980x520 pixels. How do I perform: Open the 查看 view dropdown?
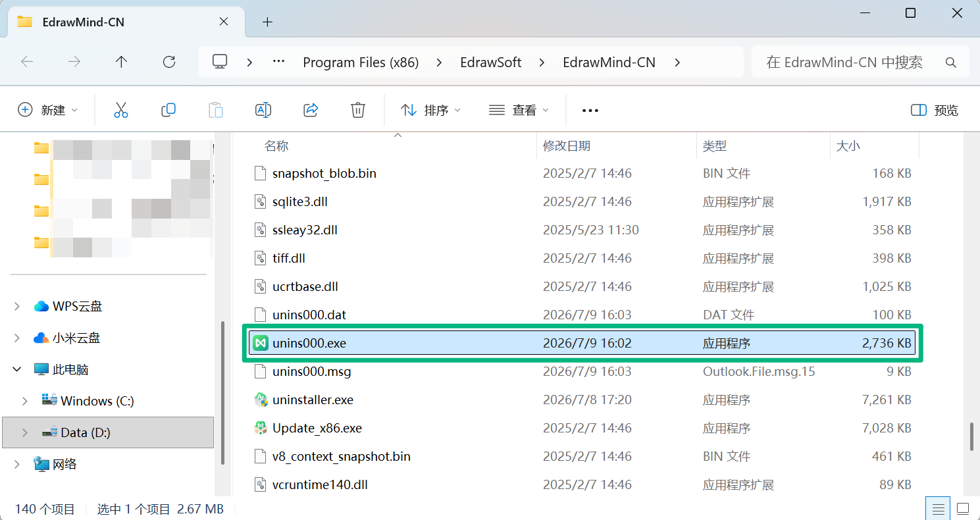(519, 110)
